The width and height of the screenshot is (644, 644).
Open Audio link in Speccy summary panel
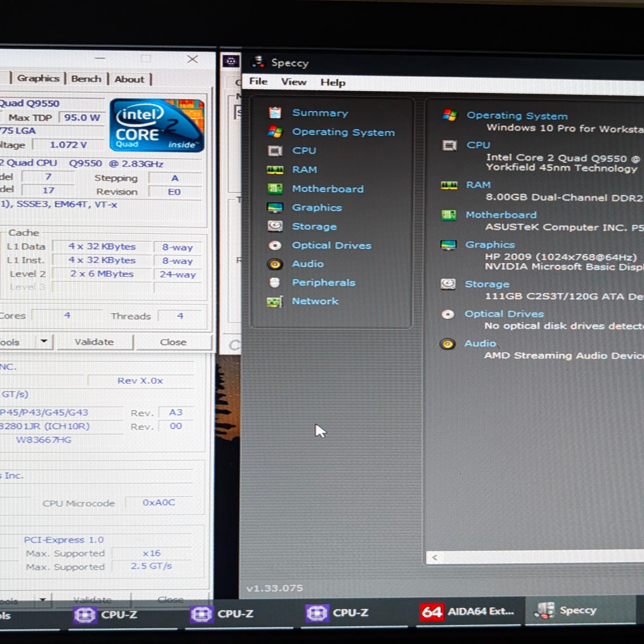[x=480, y=344]
